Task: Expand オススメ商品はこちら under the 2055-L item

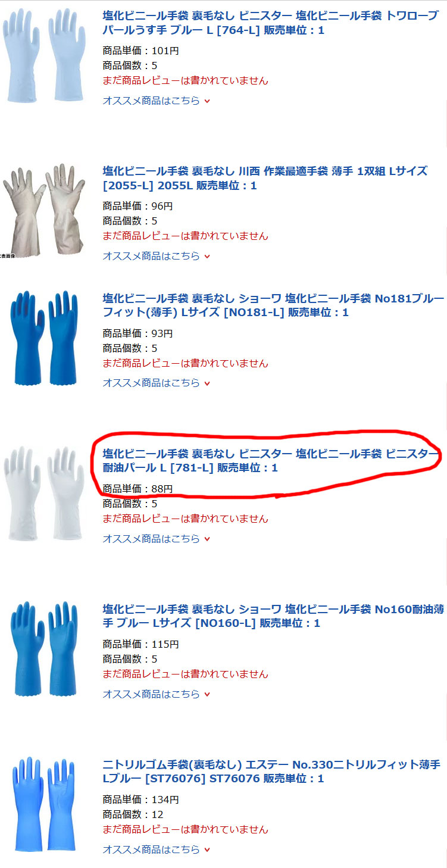Action: 157,256
